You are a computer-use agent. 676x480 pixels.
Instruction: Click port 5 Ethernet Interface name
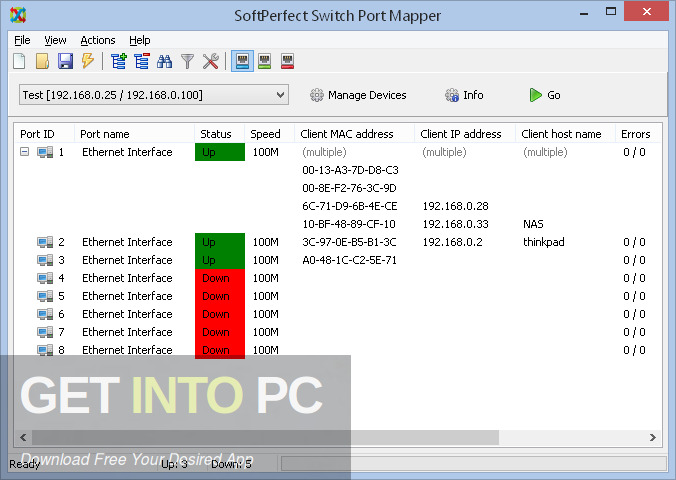pos(127,296)
